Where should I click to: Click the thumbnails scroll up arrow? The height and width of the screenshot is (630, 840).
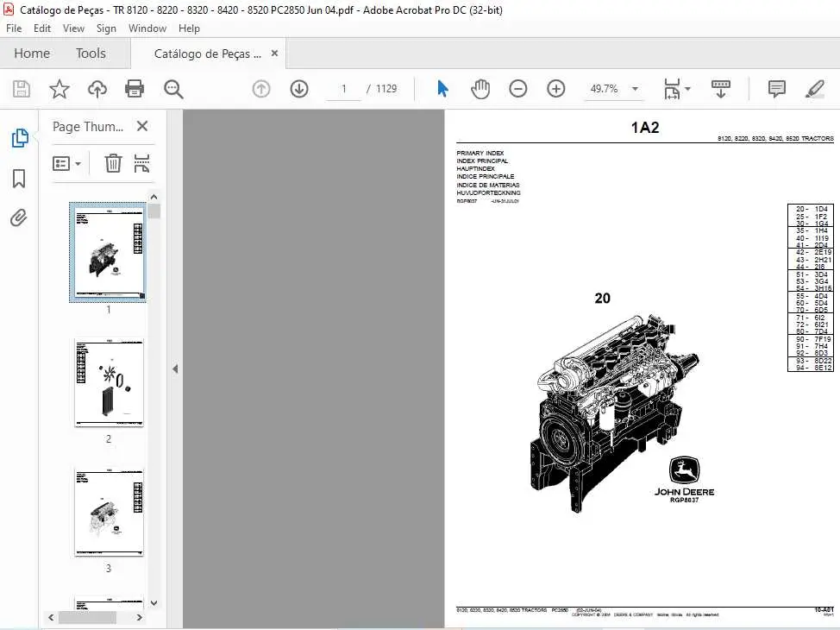pyautogui.click(x=154, y=197)
